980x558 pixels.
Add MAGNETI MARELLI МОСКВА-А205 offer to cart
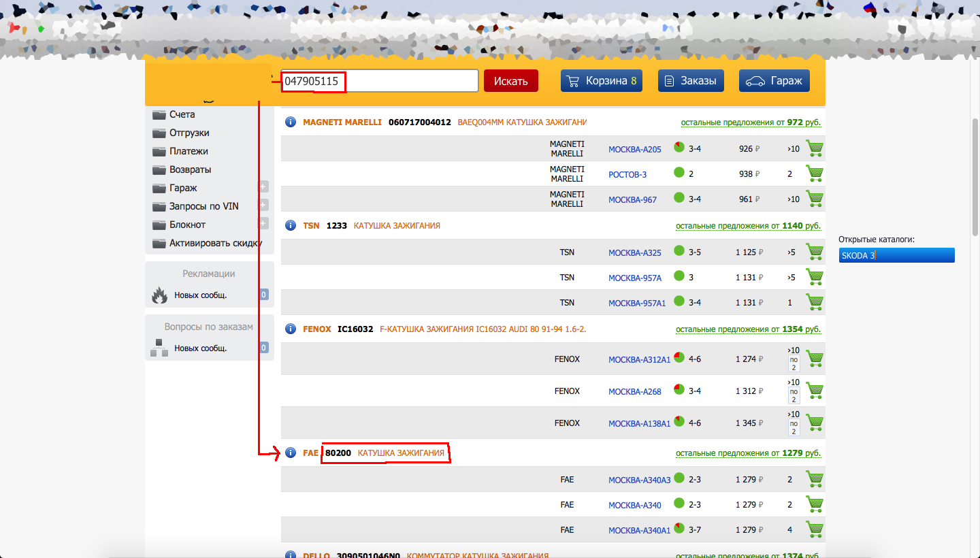815,148
